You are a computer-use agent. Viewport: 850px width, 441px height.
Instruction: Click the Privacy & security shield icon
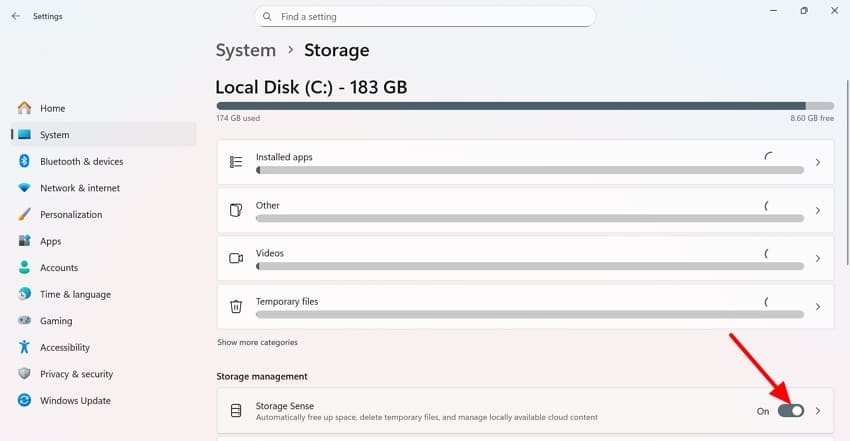[24, 373]
